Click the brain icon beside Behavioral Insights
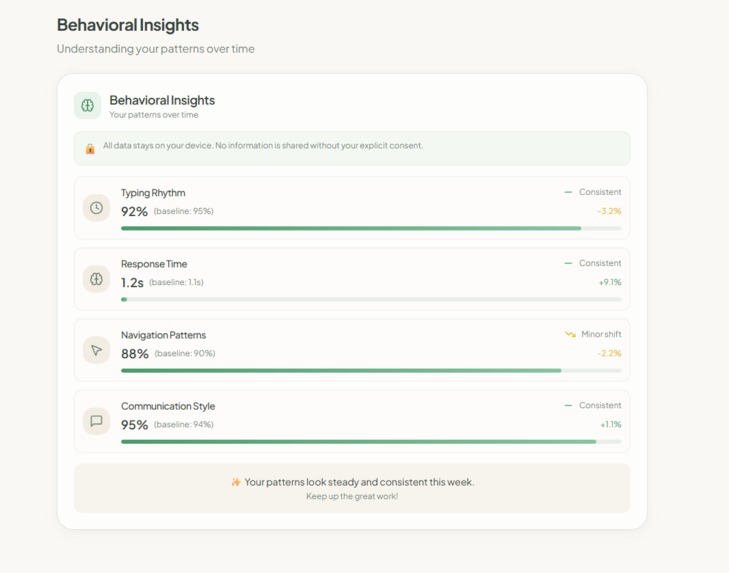 87,105
